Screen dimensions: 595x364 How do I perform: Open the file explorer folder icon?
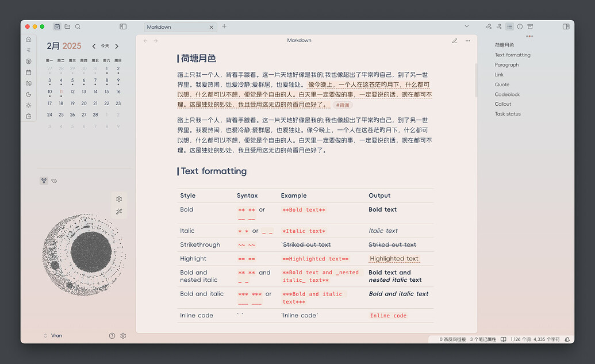point(67,26)
